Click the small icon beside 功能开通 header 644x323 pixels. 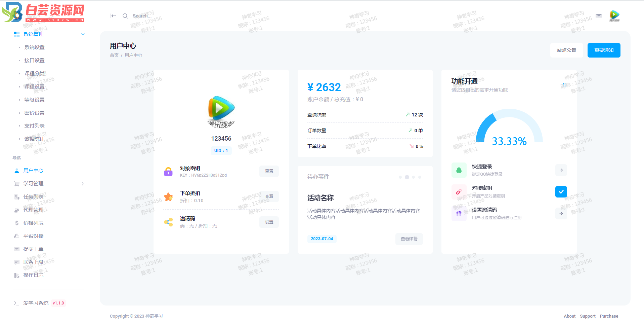[x=564, y=85]
